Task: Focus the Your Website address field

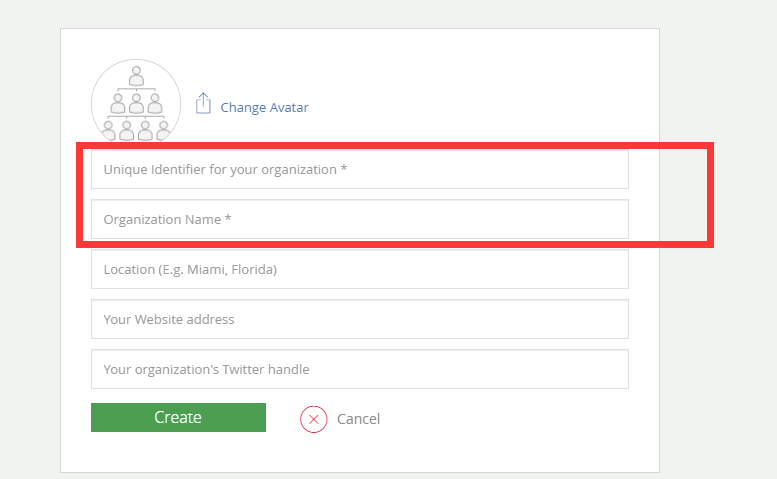Action: click(359, 319)
